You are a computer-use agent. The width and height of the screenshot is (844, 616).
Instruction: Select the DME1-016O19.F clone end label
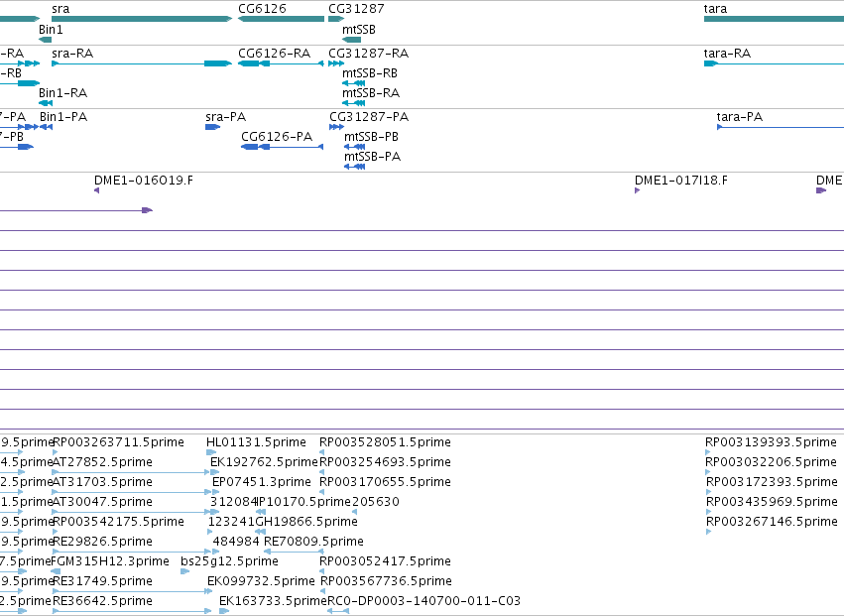coord(144,181)
